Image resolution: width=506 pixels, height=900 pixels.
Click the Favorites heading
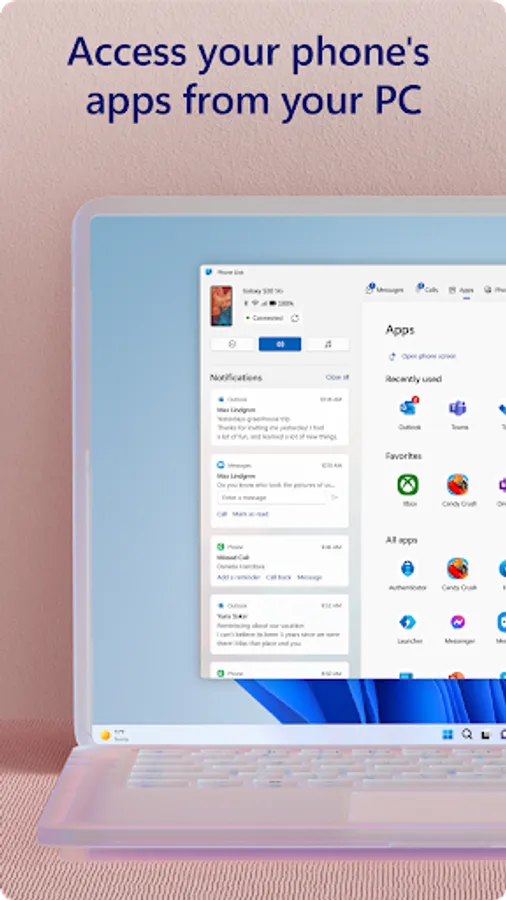[404, 456]
